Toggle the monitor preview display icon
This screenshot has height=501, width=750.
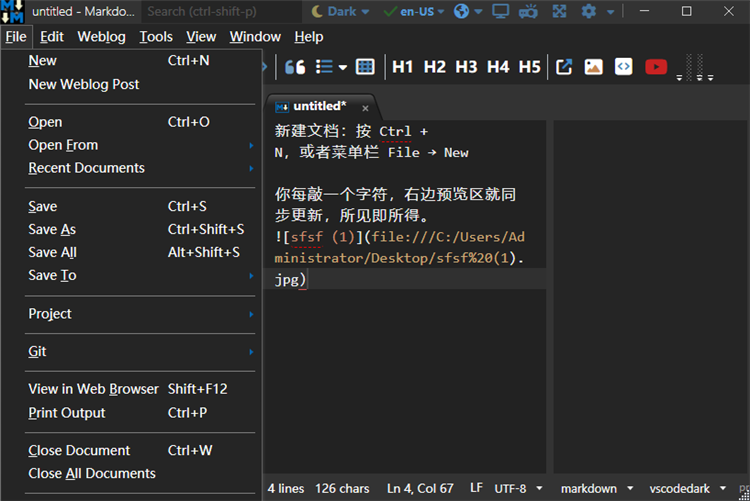pos(500,11)
